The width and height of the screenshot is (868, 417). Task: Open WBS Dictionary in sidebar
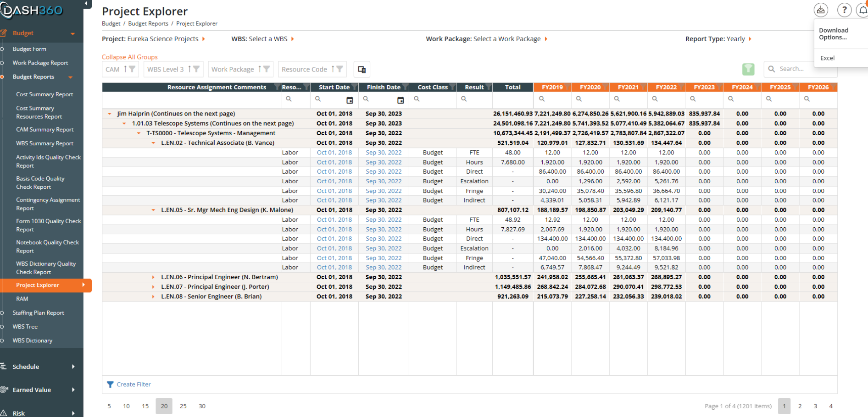33,340
